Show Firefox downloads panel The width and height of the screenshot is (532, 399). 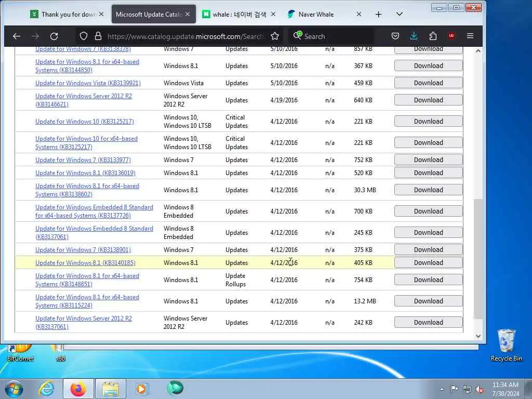[414, 36]
